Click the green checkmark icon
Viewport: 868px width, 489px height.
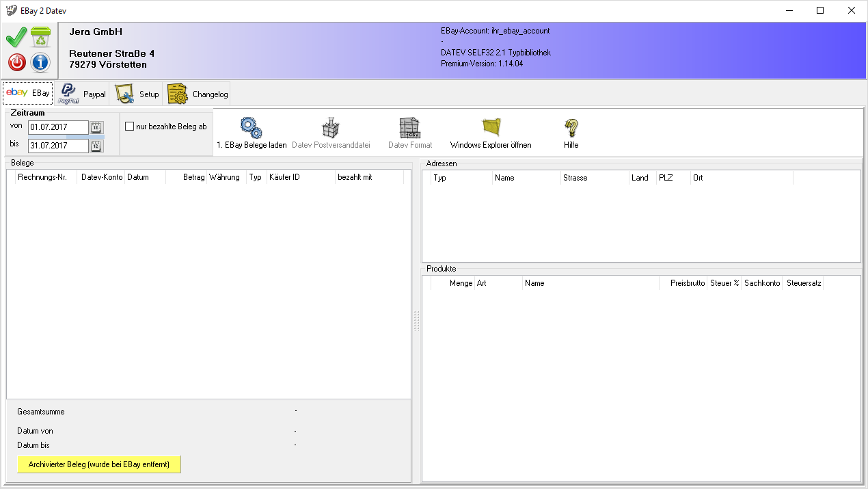coord(16,38)
